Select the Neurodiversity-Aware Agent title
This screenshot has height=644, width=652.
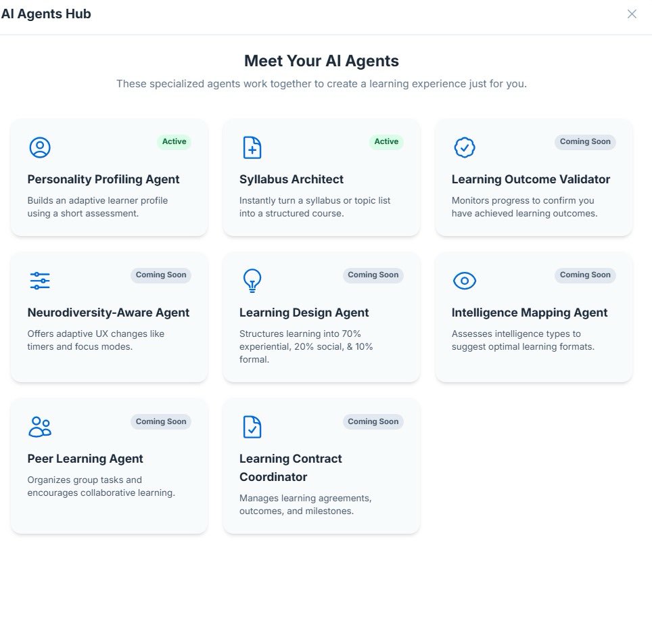coord(108,313)
